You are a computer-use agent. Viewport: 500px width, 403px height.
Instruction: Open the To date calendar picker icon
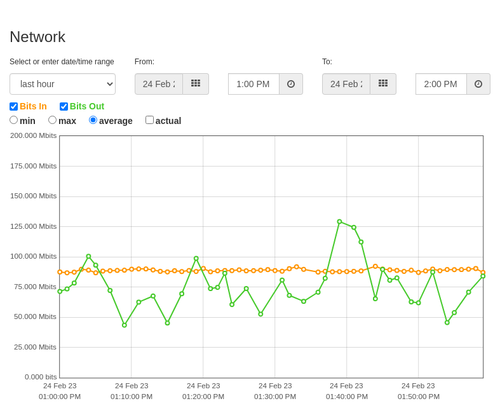click(383, 84)
